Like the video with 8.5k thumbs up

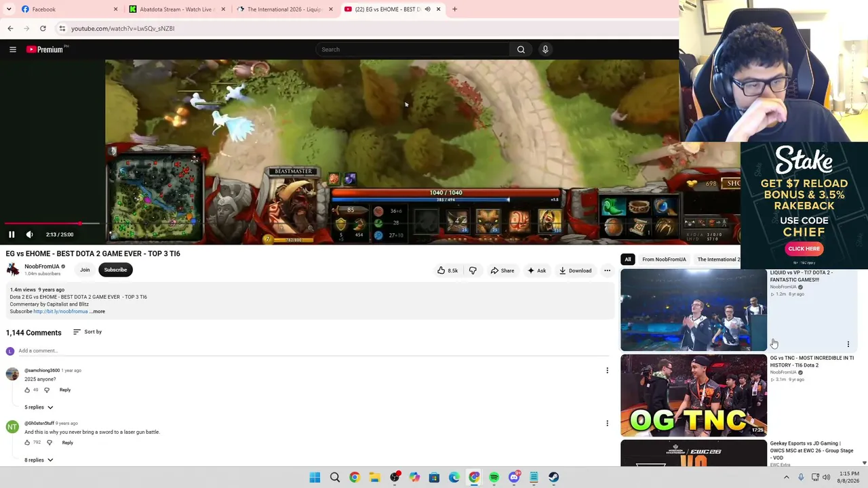coord(448,270)
